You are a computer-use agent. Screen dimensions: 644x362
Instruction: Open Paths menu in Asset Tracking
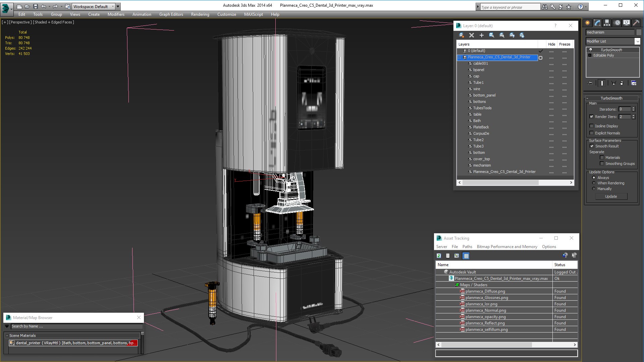tap(467, 247)
